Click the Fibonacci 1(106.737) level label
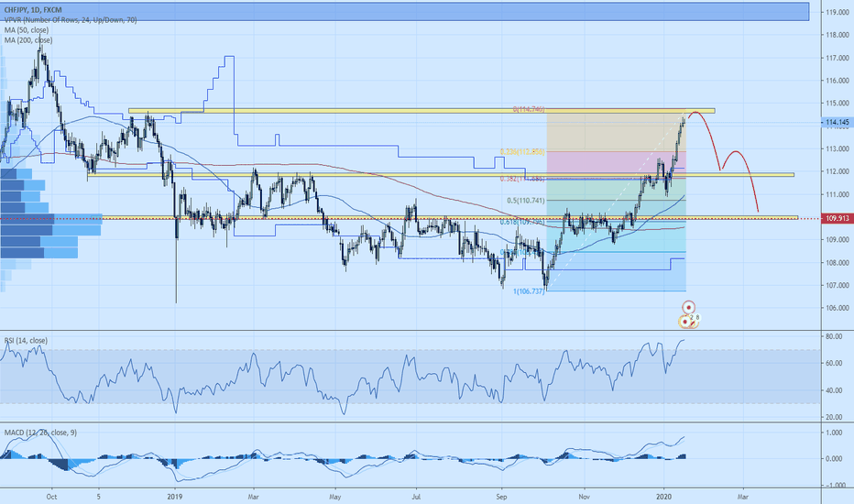This screenshot has width=854, height=504. coord(529,291)
